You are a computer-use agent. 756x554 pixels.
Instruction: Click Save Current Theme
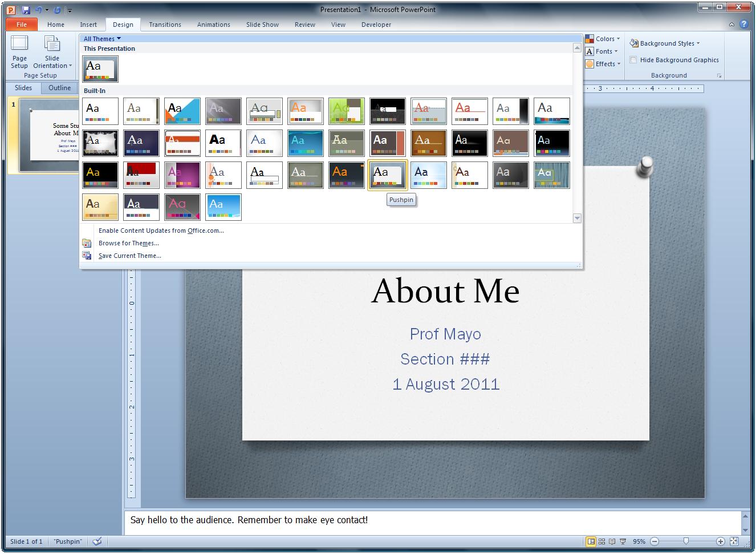(x=129, y=255)
